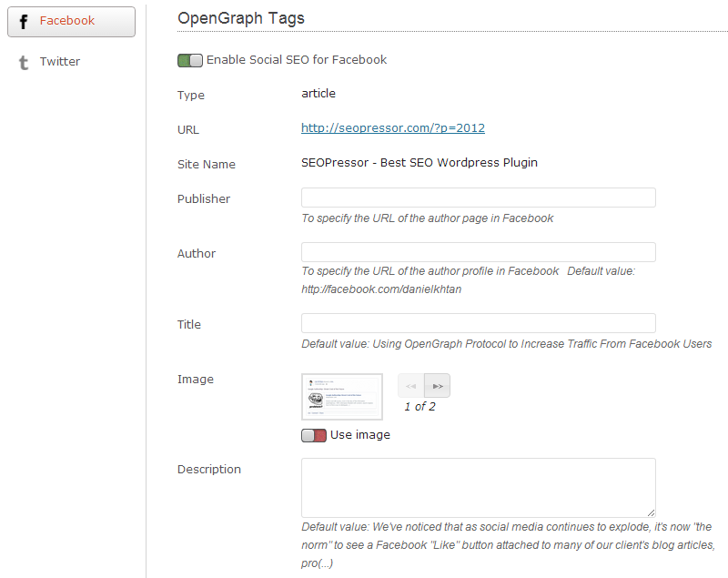Click the 'Site Name' label
The image size is (728, 578).
207,165
